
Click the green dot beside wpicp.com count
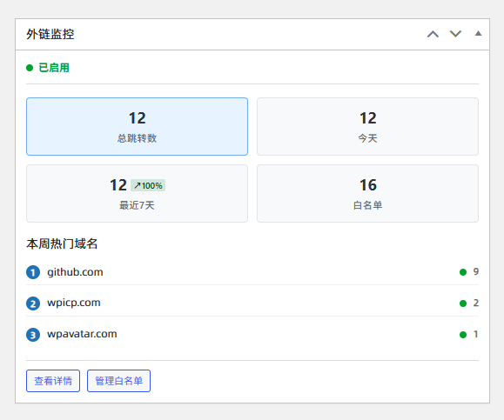(x=463, y=303)
